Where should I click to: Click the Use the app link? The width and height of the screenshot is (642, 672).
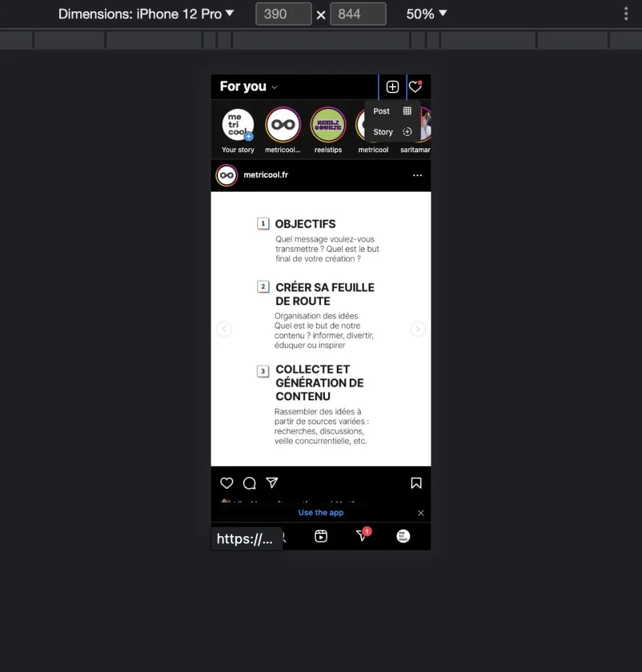pos(321,513)
